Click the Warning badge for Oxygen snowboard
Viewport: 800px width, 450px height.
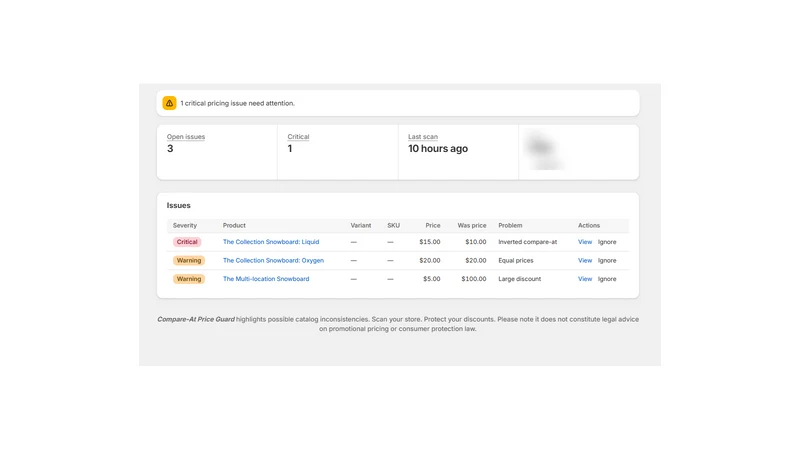pyautogui.click(x=189, y=260)
